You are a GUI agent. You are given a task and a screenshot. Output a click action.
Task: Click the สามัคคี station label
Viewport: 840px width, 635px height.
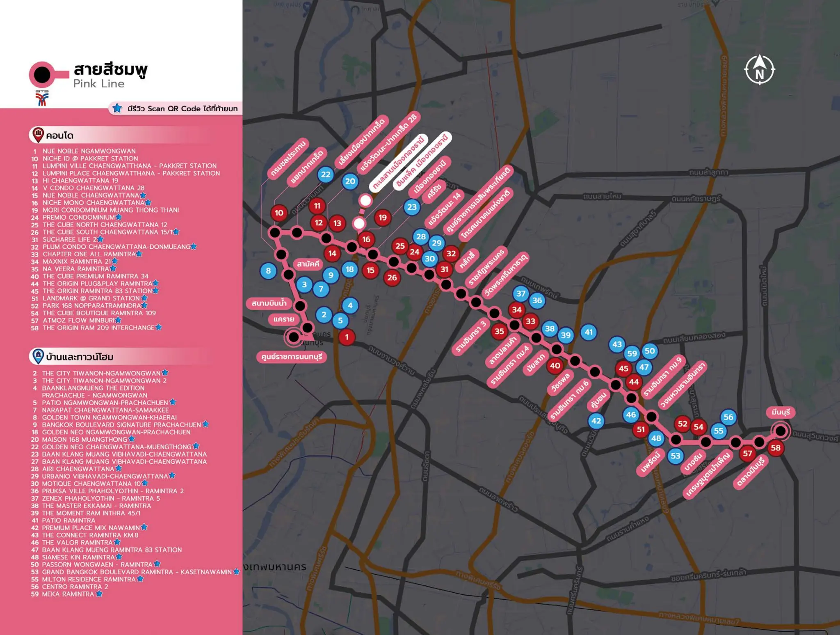(x=308, y=264)
